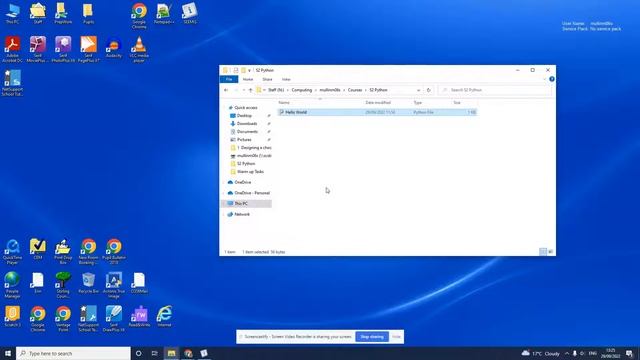The height and width of the screenshot is (360, 640).
Task: Select Warm up Tasks folder
Action: [250, 171]
